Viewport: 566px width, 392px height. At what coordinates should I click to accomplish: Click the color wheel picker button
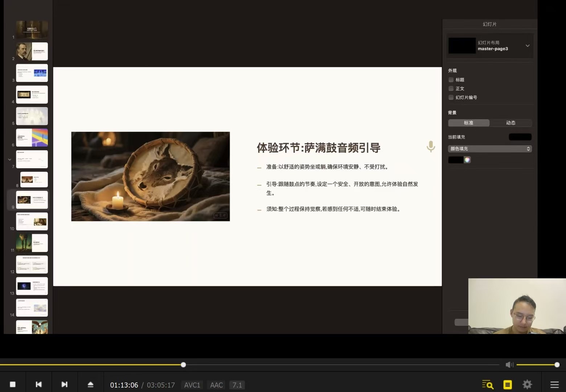467,160
